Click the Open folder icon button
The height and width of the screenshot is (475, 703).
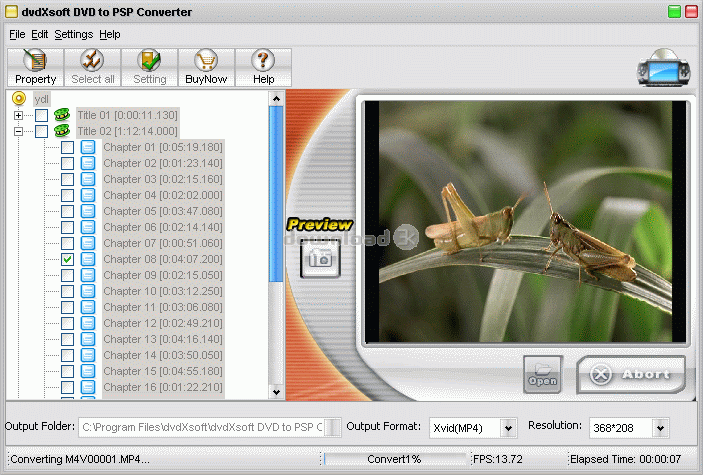543,374
